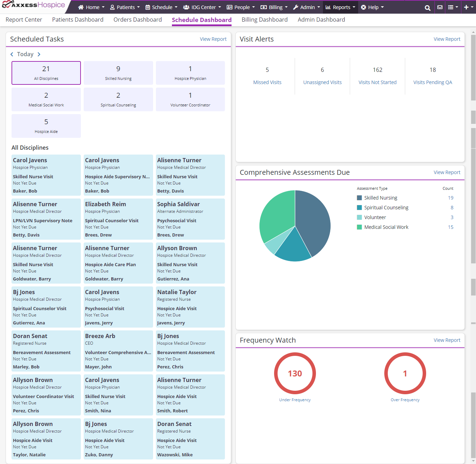This screenshot has width=476, height=464.
Task: Click the Missed Visits link
Action: coord(267,82)
